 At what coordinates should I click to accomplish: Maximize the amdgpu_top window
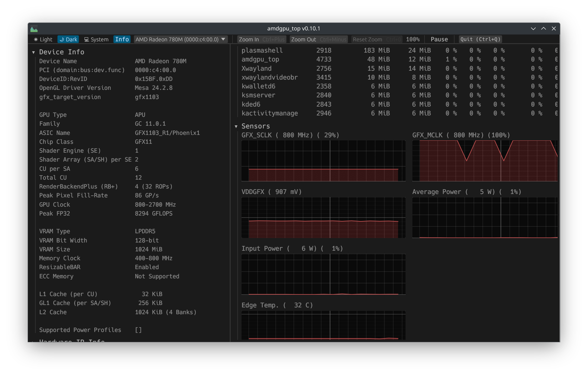tap(543, 29)
